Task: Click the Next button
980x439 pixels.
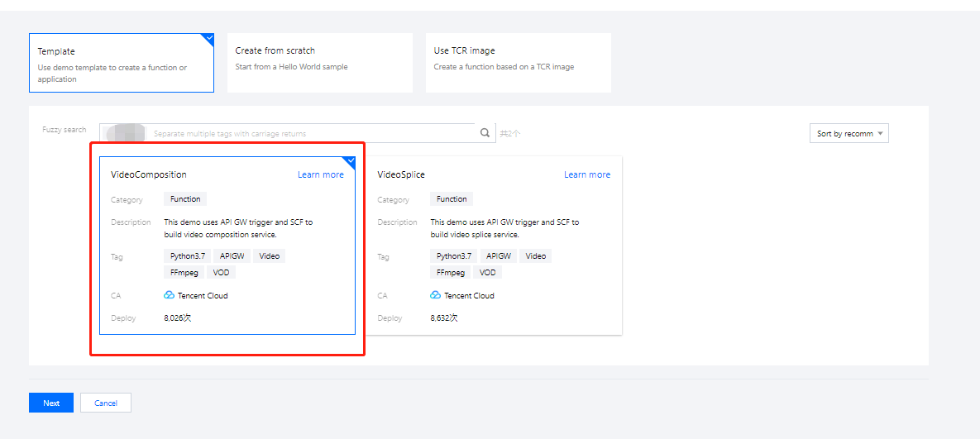Action: click(51, 403)
